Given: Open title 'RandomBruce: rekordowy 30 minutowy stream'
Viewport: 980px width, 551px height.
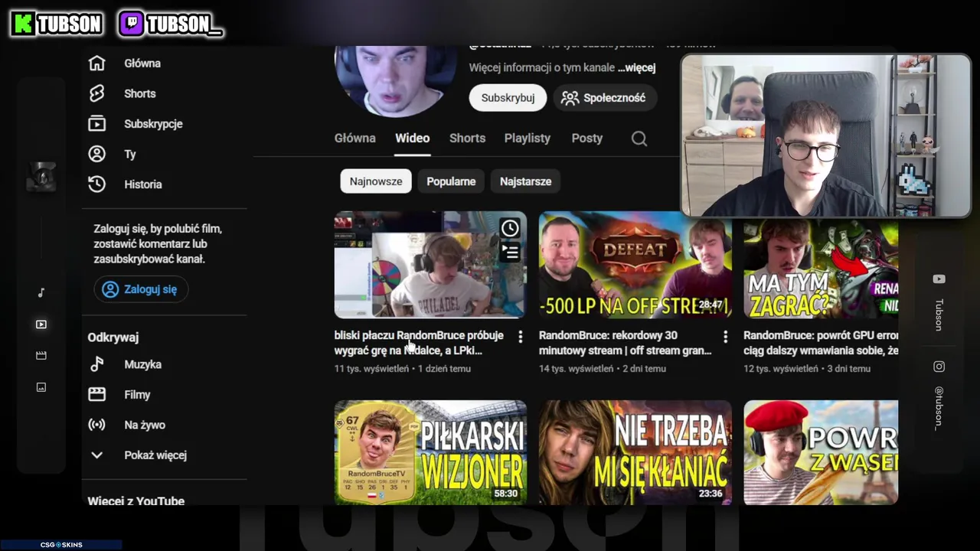Looking at the screenshot, I should [624, 343].
